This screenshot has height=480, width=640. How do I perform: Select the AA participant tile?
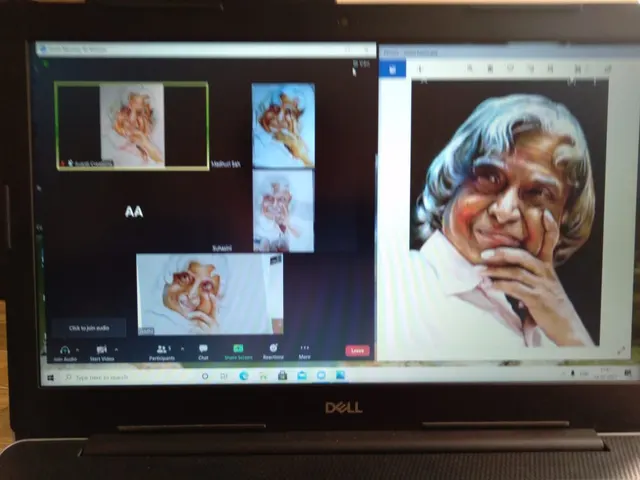coord(134,212)
